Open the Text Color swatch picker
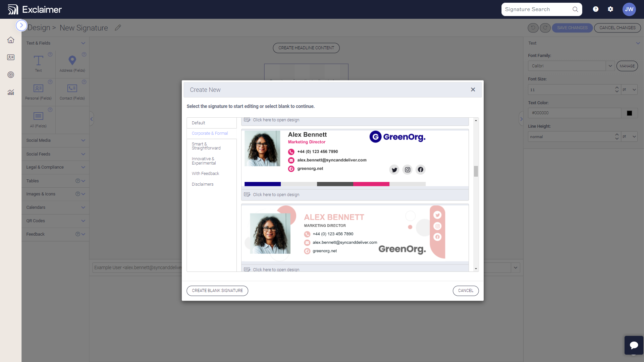Image resolution: width=644 pixels, height=362 pixels. point(629,113)
